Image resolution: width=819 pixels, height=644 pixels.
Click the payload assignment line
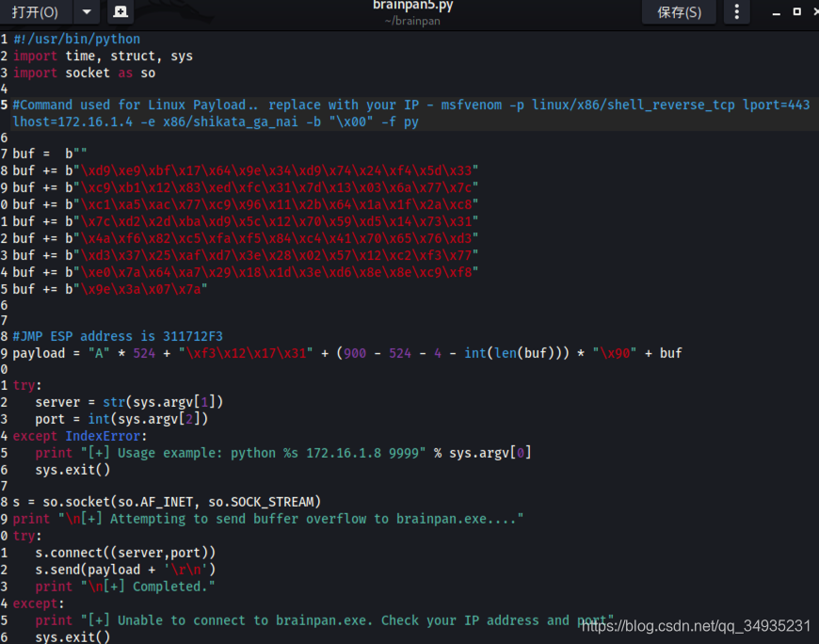click(x=347, y=354)
